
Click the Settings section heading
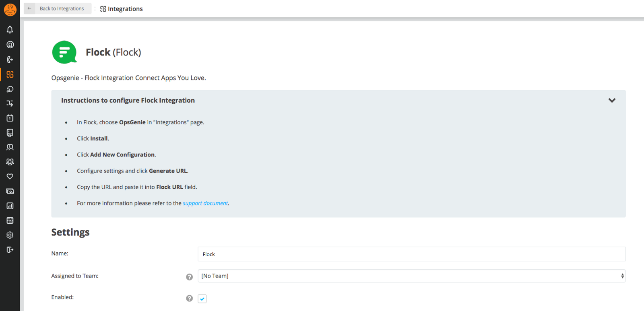coord(70,232)
